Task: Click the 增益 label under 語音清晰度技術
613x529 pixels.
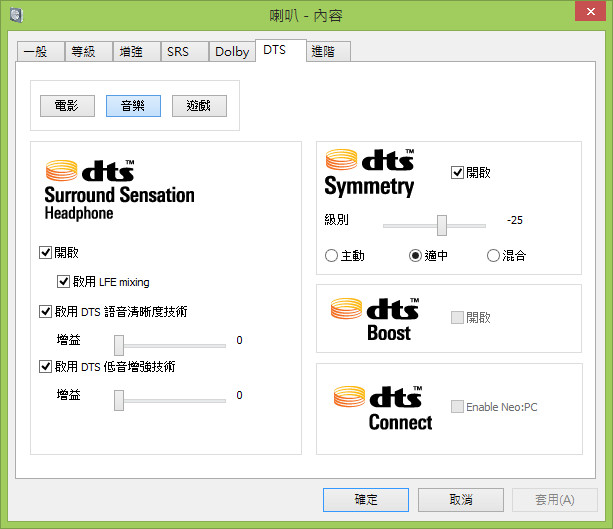Action: click(68, 340)
